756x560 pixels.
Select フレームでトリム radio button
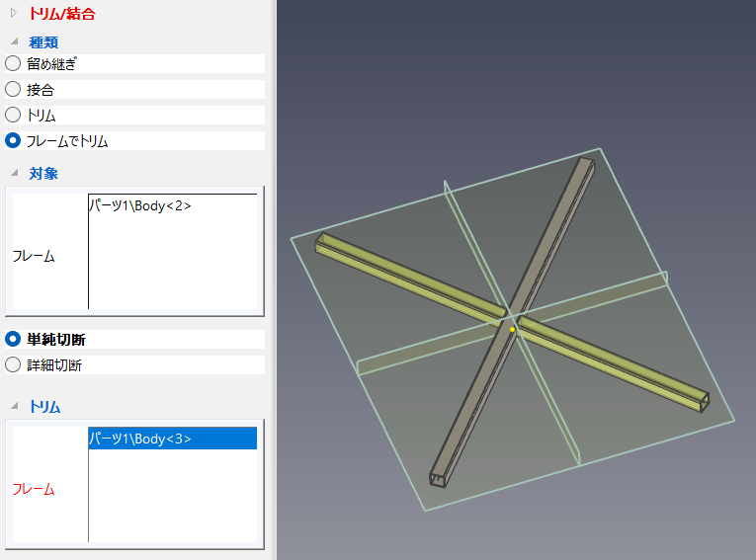[x=13, y=140]
